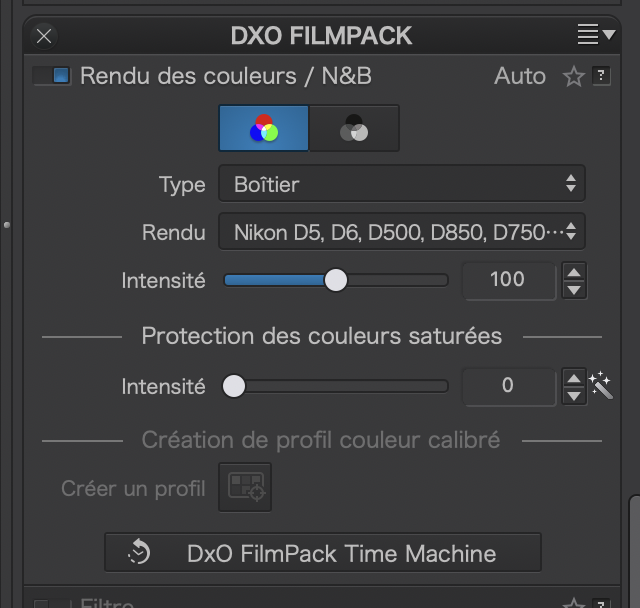Increase rendering Intensité with up stepper arrow
Screen dimensions: 640x608
[574, 272]
